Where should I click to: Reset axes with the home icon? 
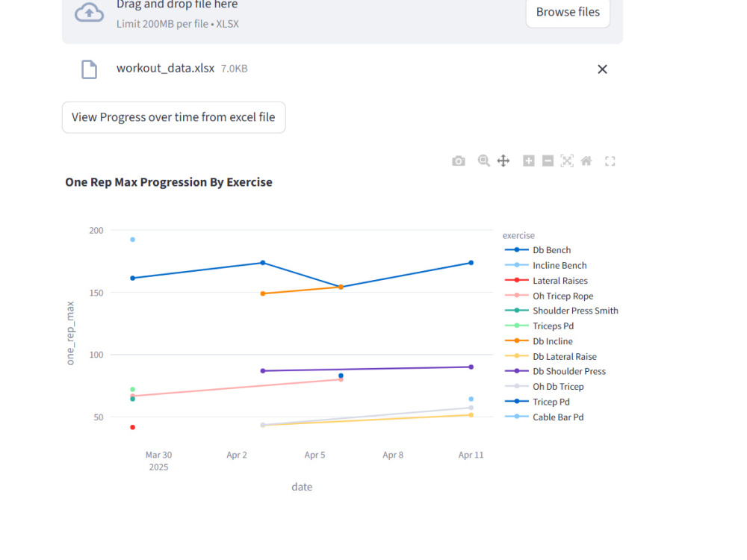(x=586, y=161)
